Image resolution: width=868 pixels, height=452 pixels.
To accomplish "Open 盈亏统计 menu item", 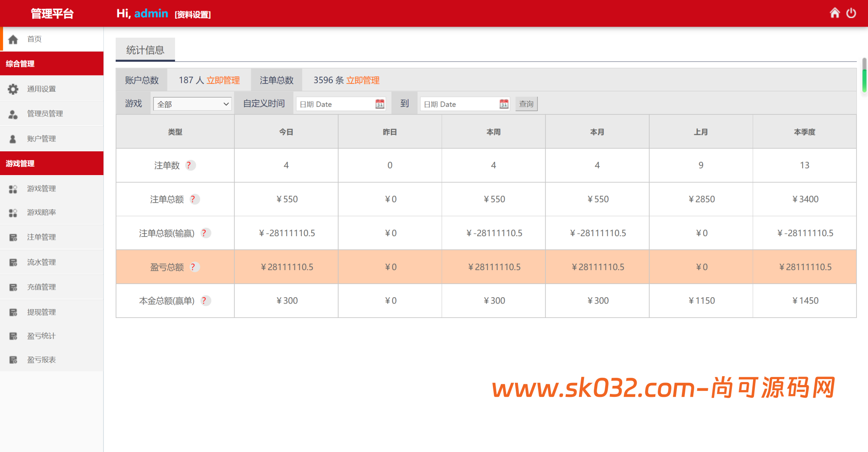I will click(x=52, y=336).
